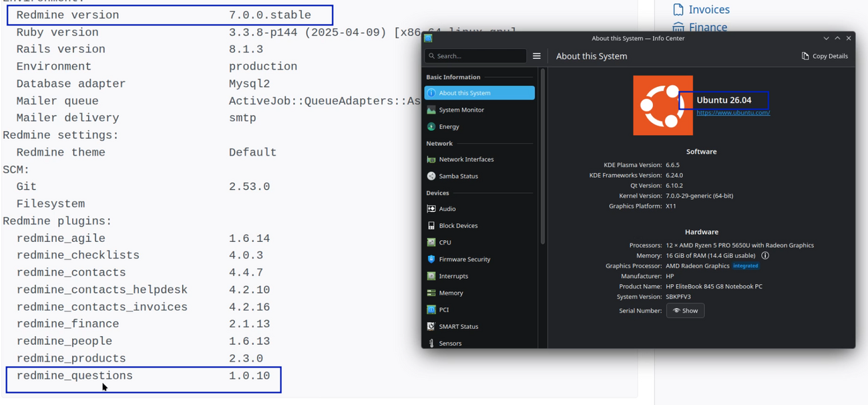Click the 'redmine_contacts_helpdesk' plugin name

click(102, 290)
